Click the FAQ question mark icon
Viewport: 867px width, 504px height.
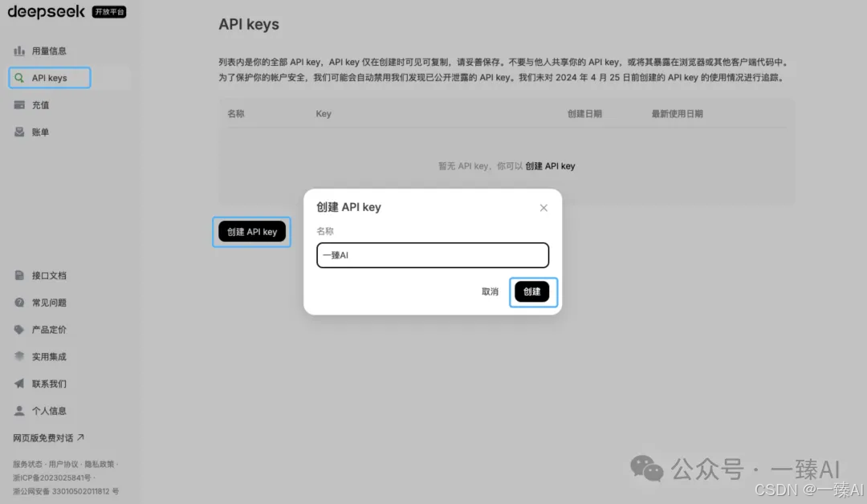click(19, 303)
